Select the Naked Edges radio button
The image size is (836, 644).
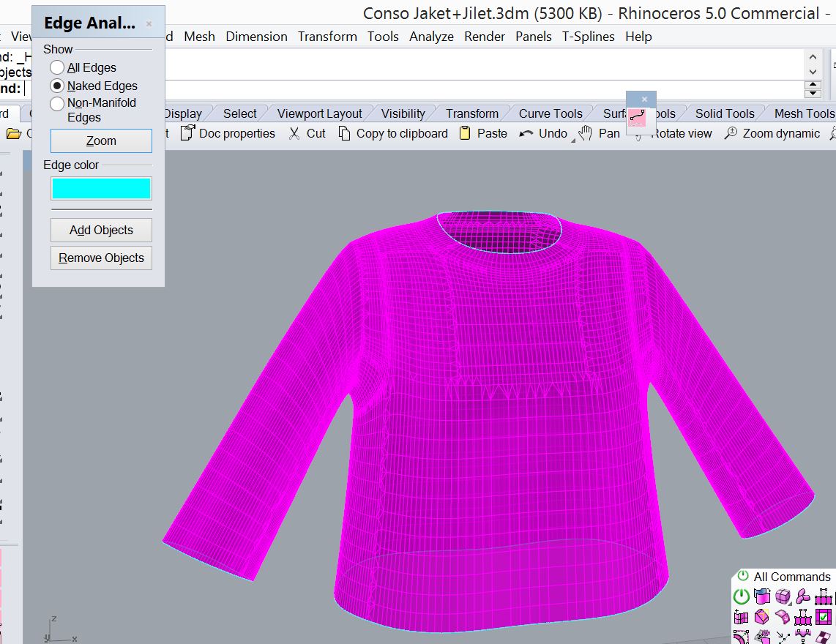pos(57,86)
